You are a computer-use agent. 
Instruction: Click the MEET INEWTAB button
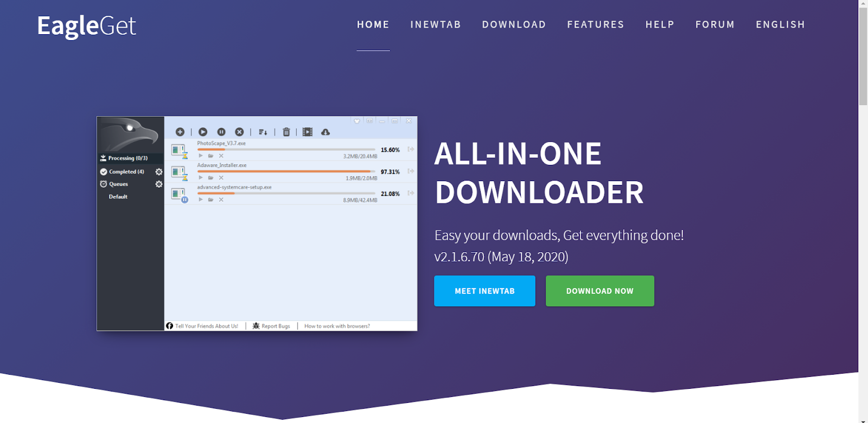pos(484,291)
